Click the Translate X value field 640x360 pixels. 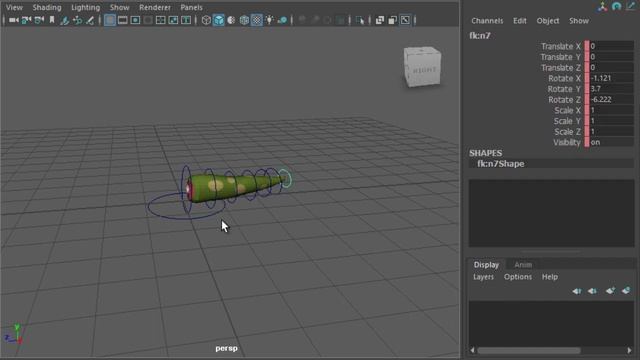coord(611,46)
